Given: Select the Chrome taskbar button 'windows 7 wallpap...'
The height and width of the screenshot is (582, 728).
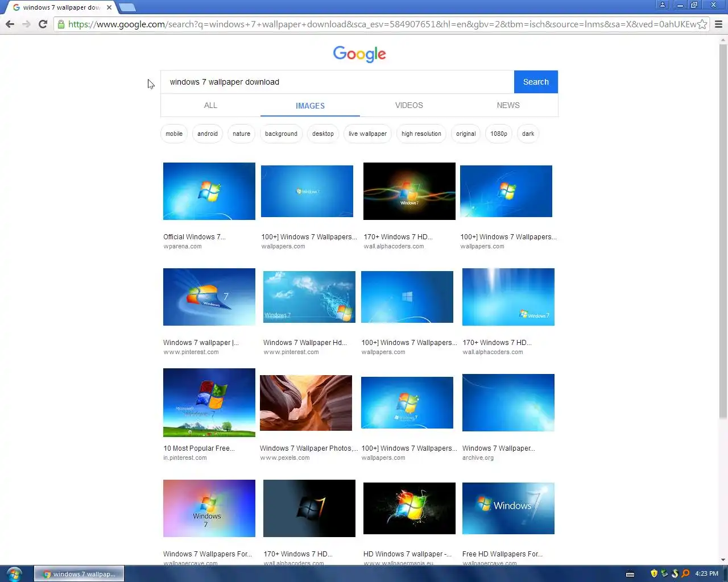Looking at the screenshot, I should click(79, 574).
